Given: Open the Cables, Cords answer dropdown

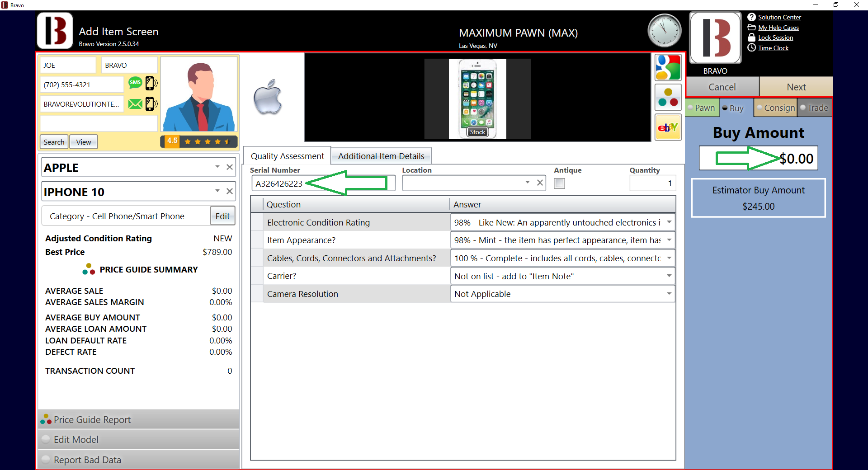Looking at the screenshot, I should click(669, 258).
